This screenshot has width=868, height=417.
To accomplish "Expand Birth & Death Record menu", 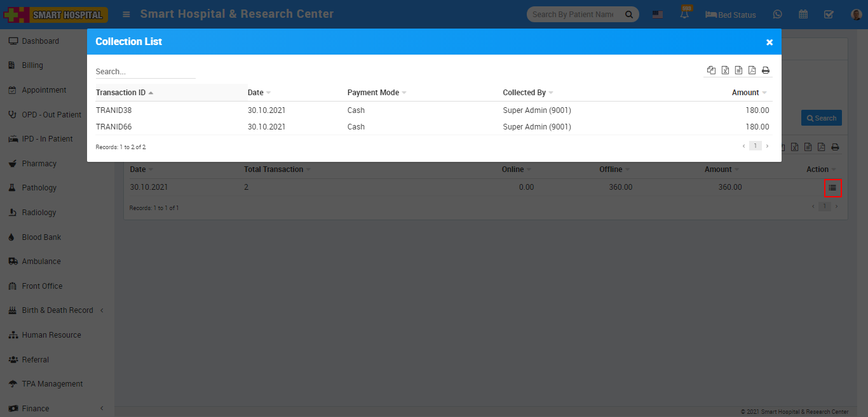I will tap(57, 310).
